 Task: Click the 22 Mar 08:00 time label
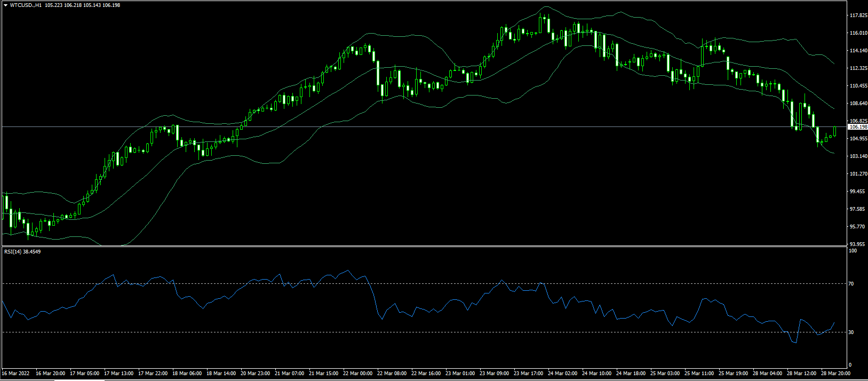(x=392, y=374)
